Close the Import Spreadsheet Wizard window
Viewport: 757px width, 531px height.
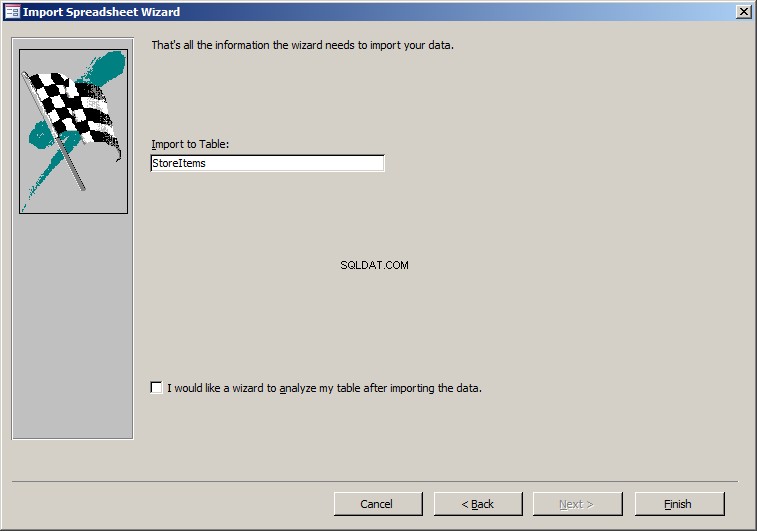(x=743, y=12)
